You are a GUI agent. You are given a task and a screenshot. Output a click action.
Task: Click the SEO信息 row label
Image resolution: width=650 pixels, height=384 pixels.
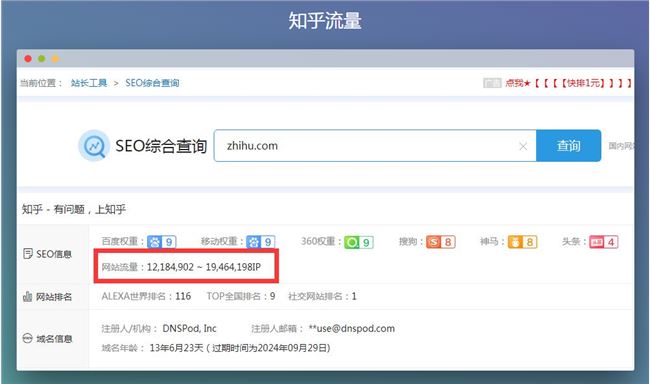click(54, 254)
